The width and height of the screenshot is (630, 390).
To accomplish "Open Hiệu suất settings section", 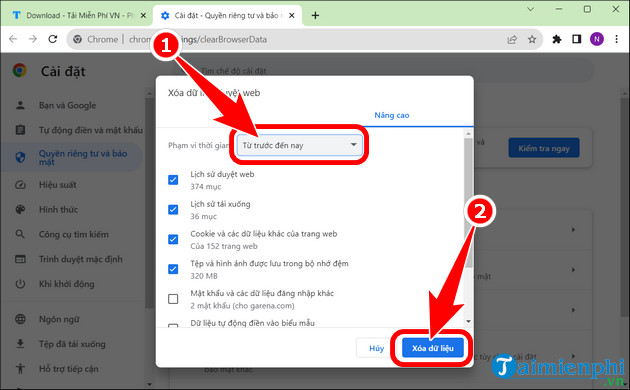I will tap(57, 185).
